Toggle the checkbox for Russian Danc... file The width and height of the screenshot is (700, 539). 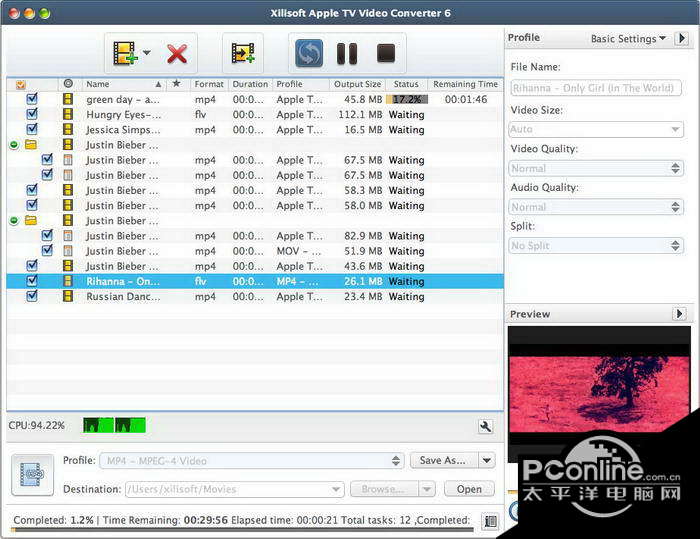[x=32, y=297]
